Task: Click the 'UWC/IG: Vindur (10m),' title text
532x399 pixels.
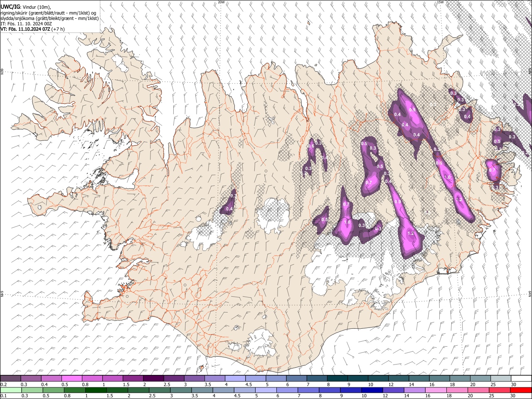Action: [x=25, y=7]
